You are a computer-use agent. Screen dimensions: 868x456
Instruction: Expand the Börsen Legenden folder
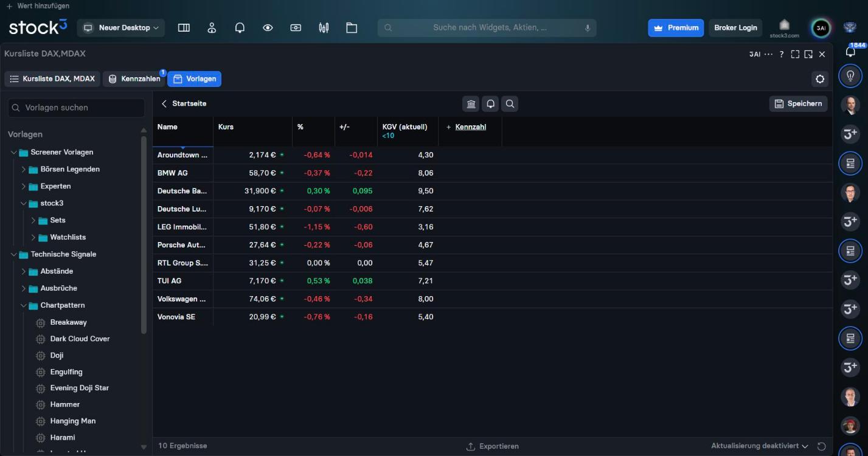click(24, 170)
